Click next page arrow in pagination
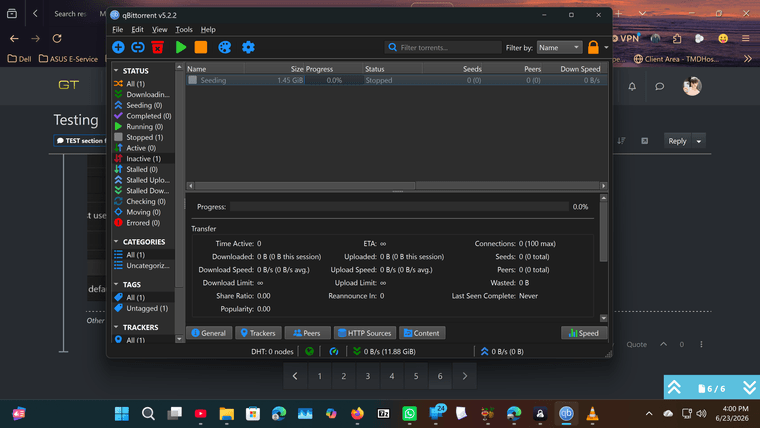Image resolution: width=760 pixels, height=428 pixels. click(x=464, y=376)
